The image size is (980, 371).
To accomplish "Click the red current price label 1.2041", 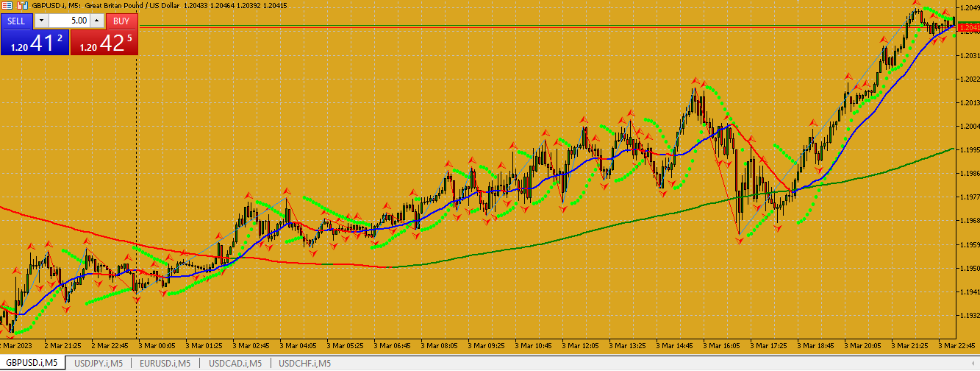I will coord(969,27).
